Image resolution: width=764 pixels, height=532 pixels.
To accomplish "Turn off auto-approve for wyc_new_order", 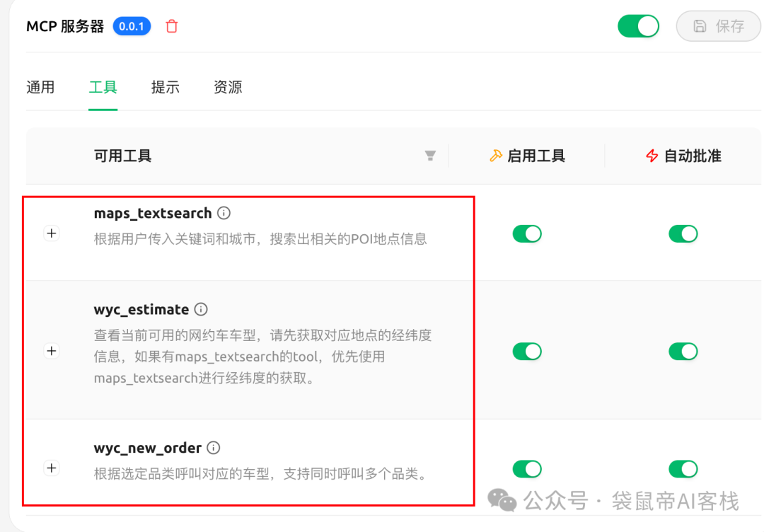I will pyautogui.click(x=683, y=469).
